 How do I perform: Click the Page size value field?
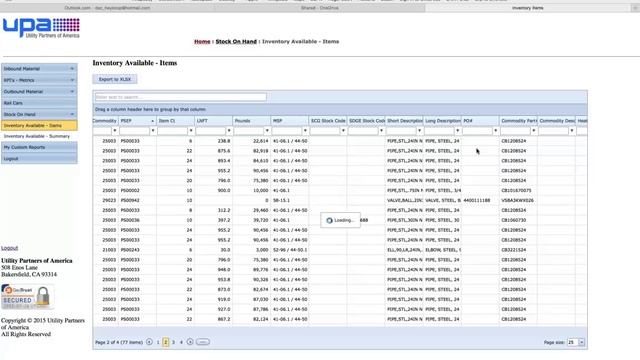click(x=573, y=342)
